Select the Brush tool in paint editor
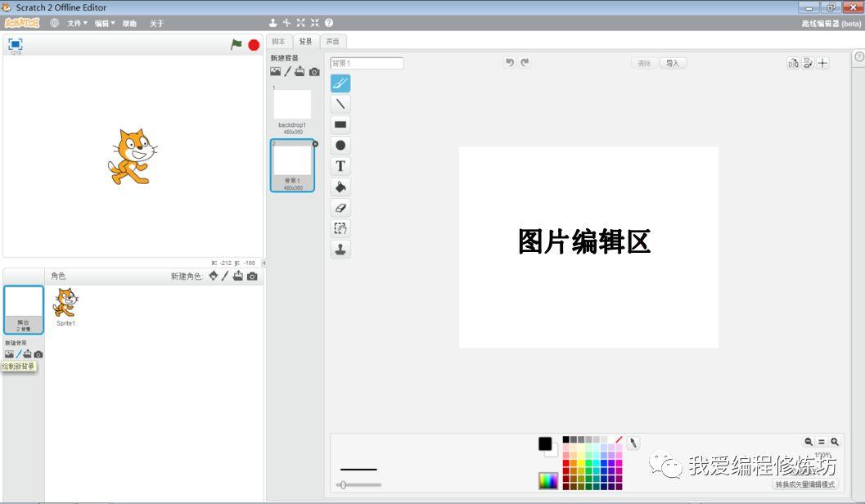 pyautogui.click(x=340, y=83)
